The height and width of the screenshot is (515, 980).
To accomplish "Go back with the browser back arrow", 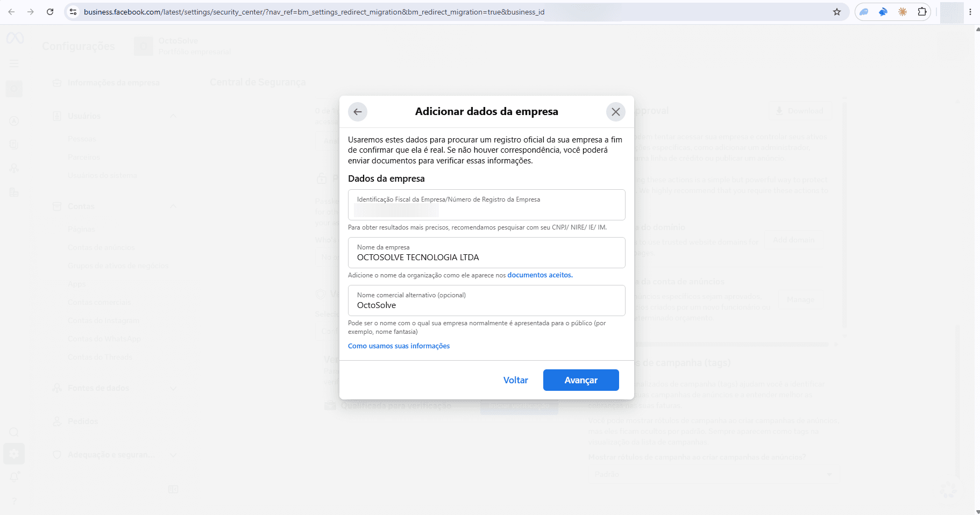I will point(11,12).
